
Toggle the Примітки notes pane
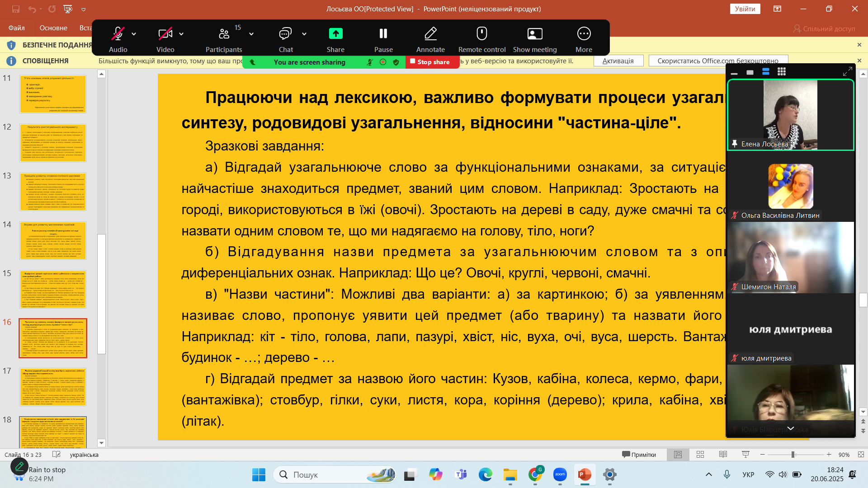pos(639,455)
